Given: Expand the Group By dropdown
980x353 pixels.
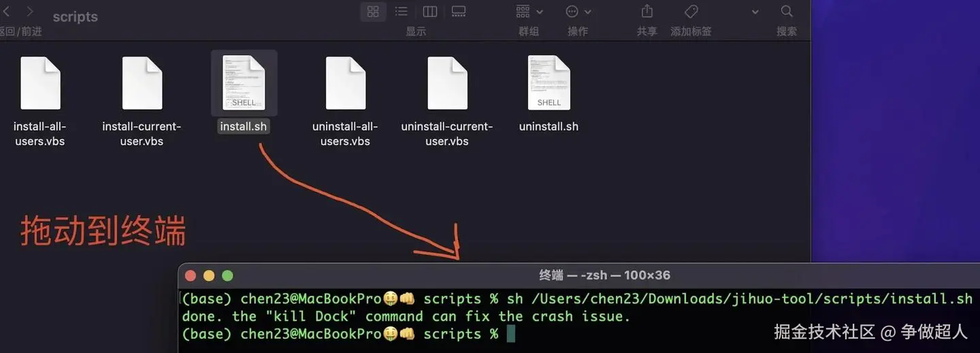Looking at the screenshot, I should (529, 12).
